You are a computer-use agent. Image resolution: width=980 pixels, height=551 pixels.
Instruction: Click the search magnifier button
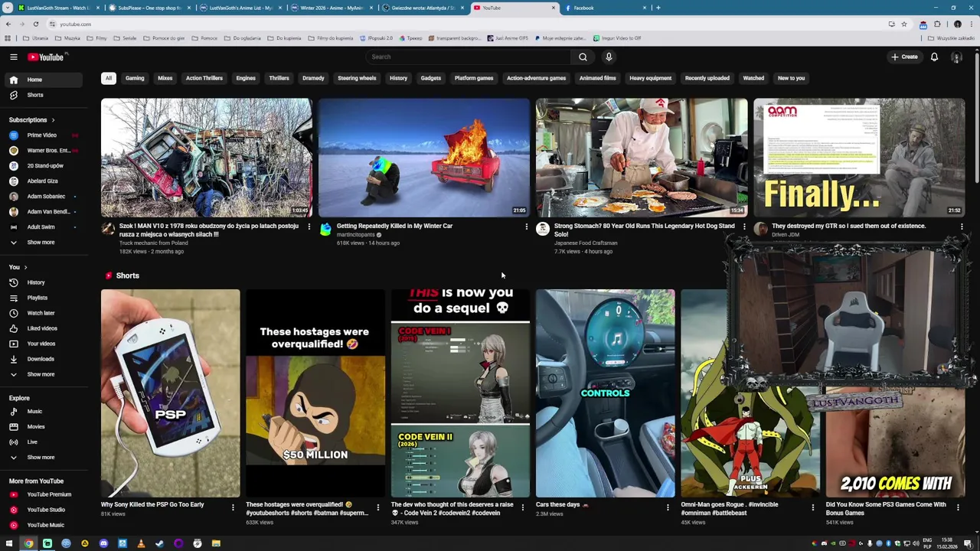pos(583,57)
